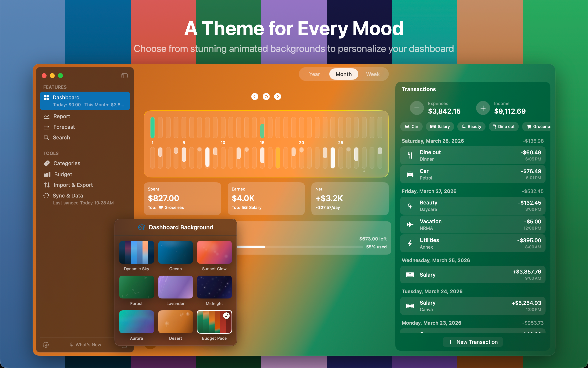
Task: Click the orange spending bar in chart
Action: point(278,157)
